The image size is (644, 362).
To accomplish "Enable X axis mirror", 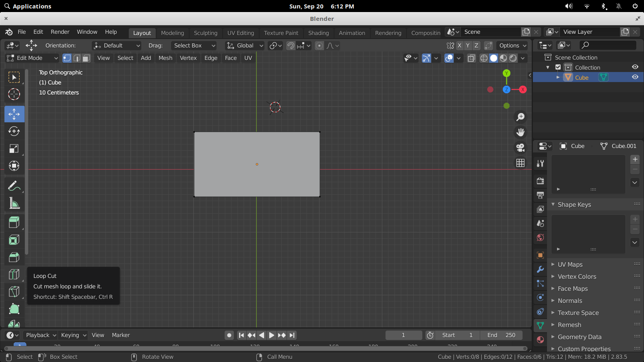I will click(x=460, y=45).
